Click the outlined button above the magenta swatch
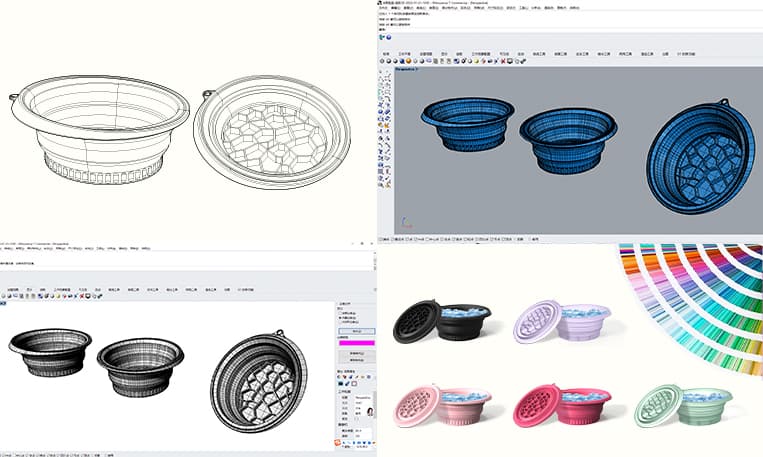This screenshot has width=763, height=457. pyautogui.click(x=357, y=331)
